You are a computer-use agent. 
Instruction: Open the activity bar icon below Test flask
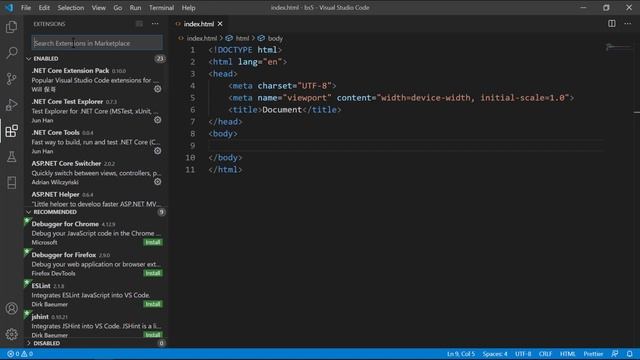[x=11, y=182]
